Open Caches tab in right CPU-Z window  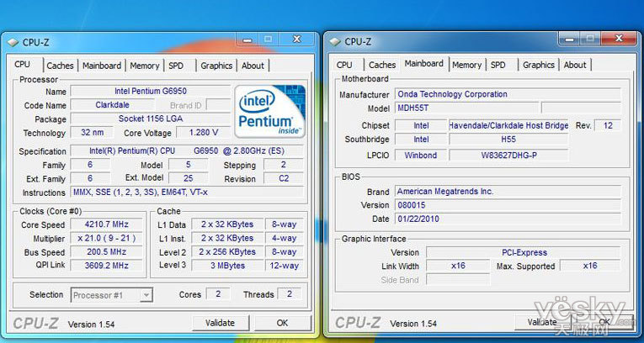[382, 65]
